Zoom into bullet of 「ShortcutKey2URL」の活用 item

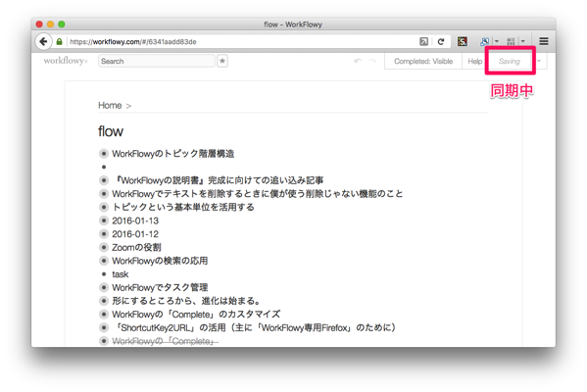click(x=104, y=327)
